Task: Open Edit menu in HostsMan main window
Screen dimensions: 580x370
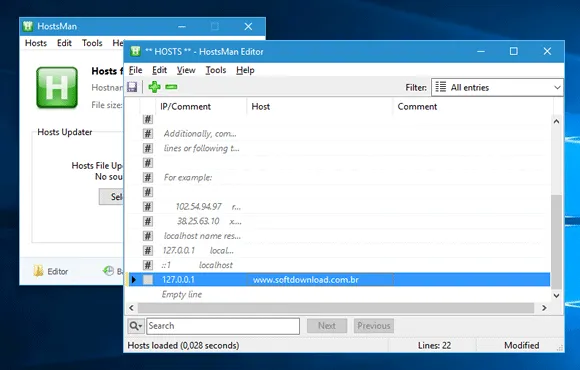Action: click(64, 43)
